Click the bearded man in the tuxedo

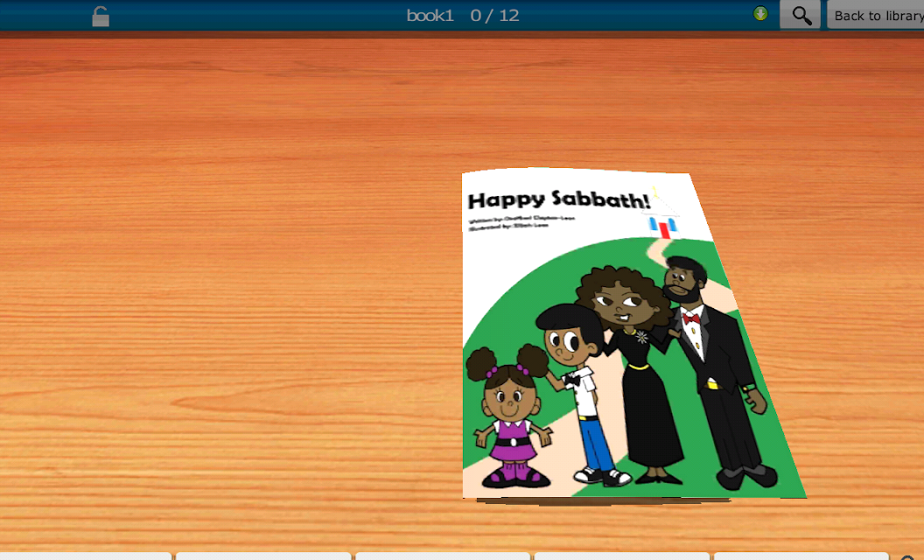[x=716, y=373]
